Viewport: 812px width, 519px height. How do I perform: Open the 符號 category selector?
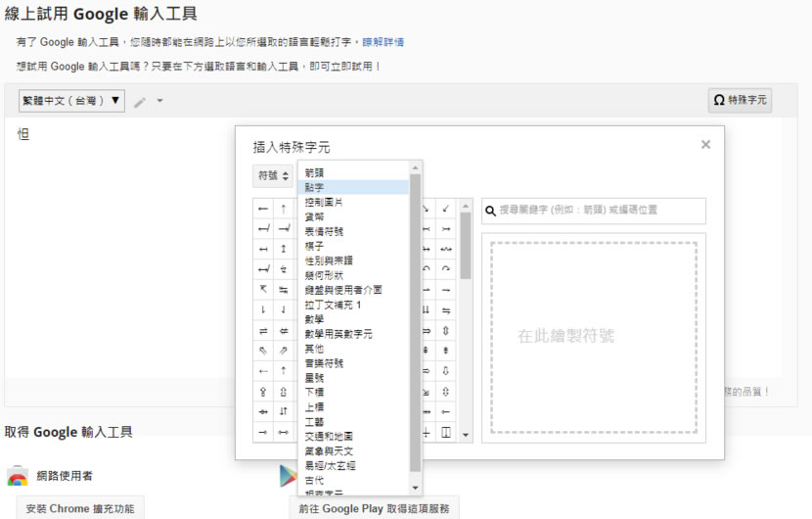273,175
